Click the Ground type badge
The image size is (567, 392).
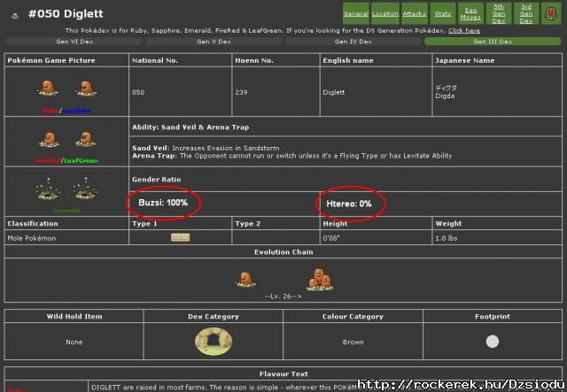pyautogui.click(x=181, y=237)
